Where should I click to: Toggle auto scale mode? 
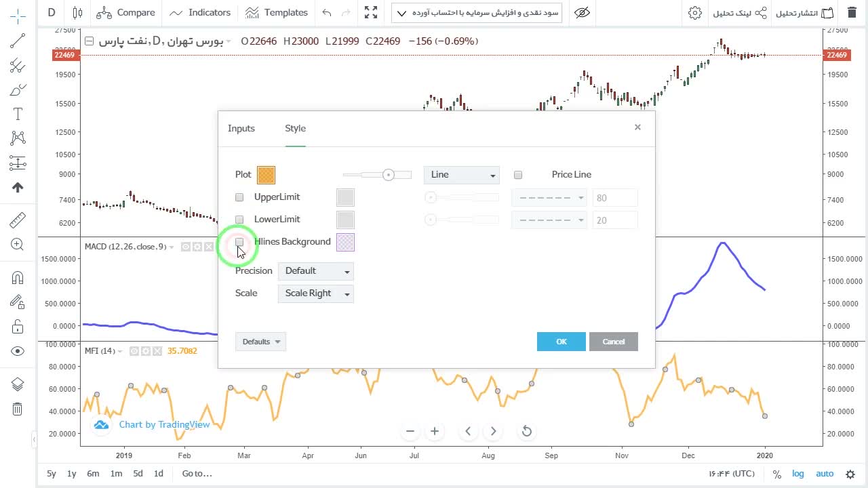point(825,474)
